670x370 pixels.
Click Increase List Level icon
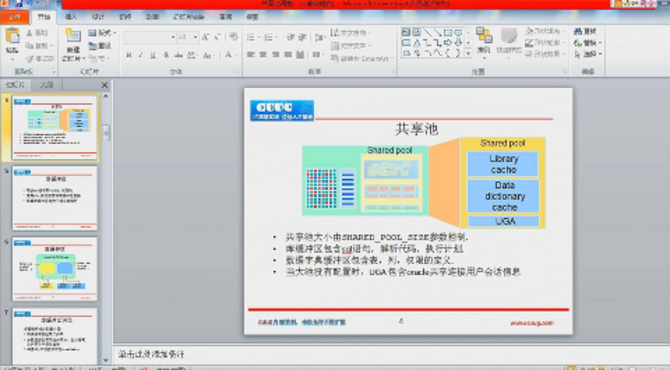(x=302, y=38)
